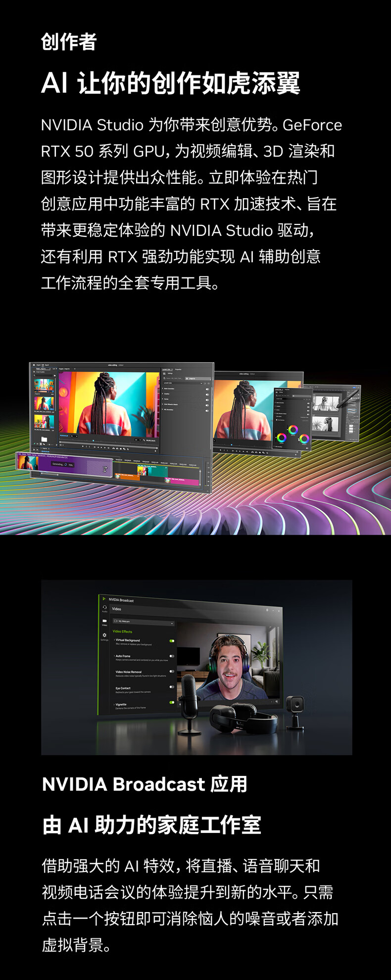
Task: Open the Lumetri Color effect dropdown
Action: point(183,383)
